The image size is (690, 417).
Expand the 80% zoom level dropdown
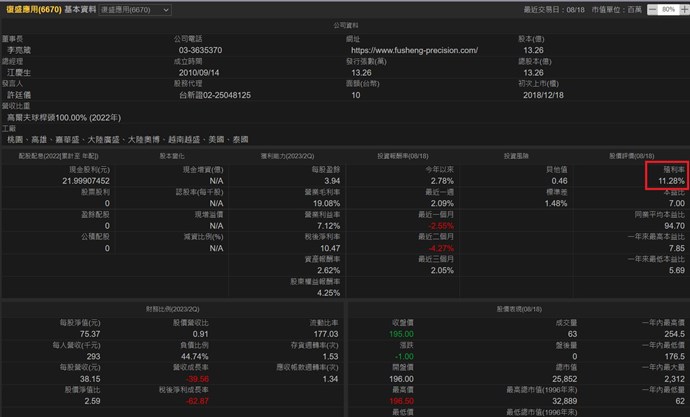coord(667,9)
